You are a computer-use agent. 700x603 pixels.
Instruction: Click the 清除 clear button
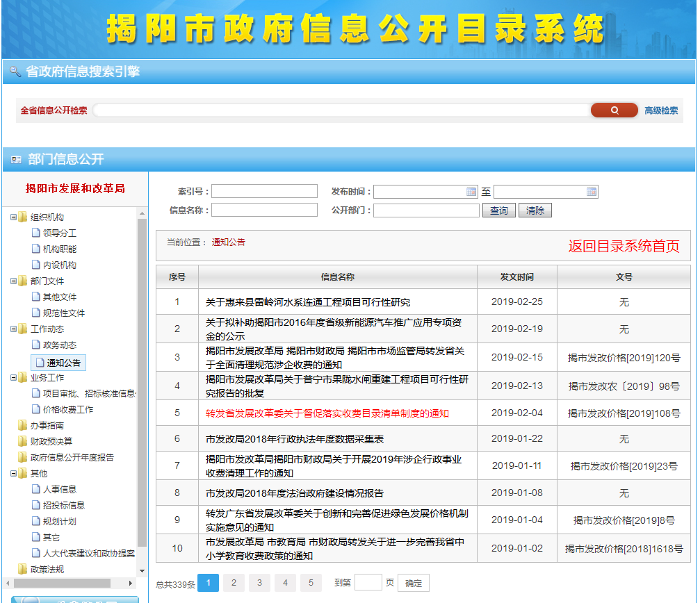pos(535,210)
